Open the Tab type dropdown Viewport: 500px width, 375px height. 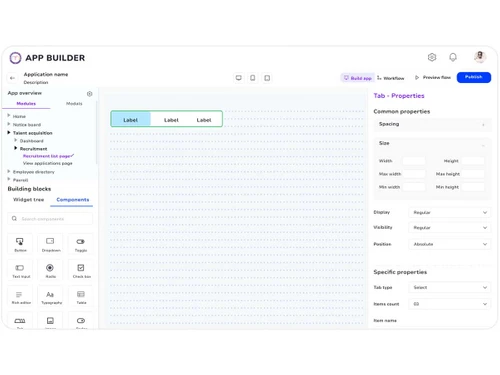pos(449,287)
